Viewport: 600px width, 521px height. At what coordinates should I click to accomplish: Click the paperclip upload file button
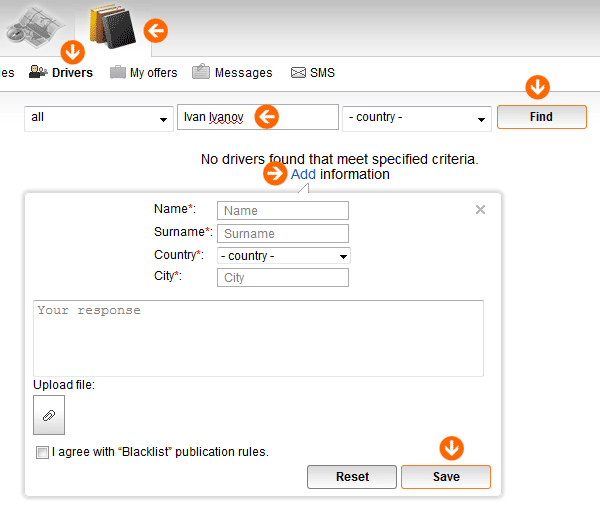click(49, 414)
